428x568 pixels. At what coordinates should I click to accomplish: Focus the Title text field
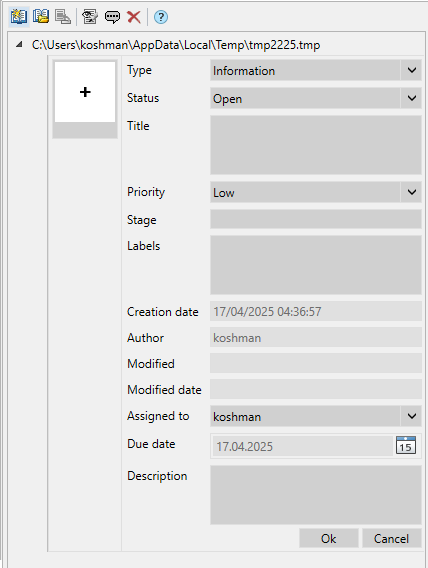[315, 145]
